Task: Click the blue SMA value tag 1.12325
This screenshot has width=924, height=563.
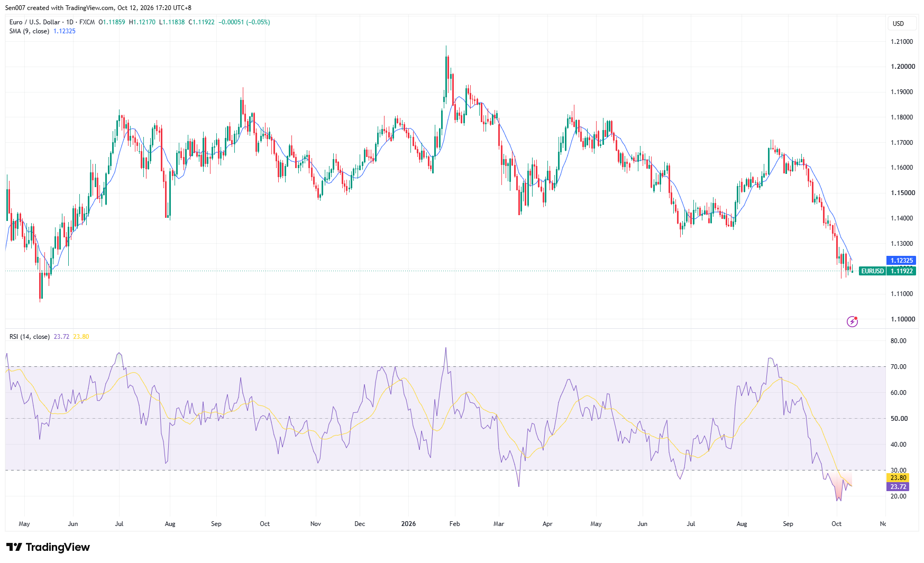Action: pos(901,261)
